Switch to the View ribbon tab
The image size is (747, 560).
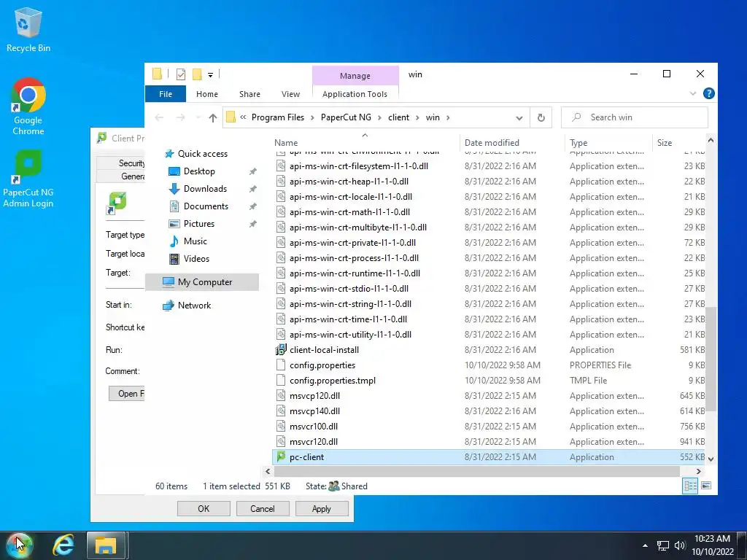point(290,94)
